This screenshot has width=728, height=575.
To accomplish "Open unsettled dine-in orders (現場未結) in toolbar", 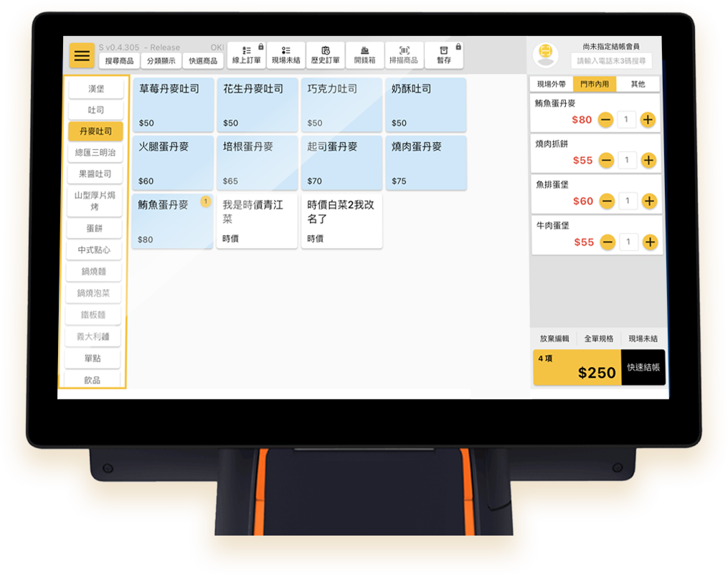I will pyautogui.click(x=285, y=55).
